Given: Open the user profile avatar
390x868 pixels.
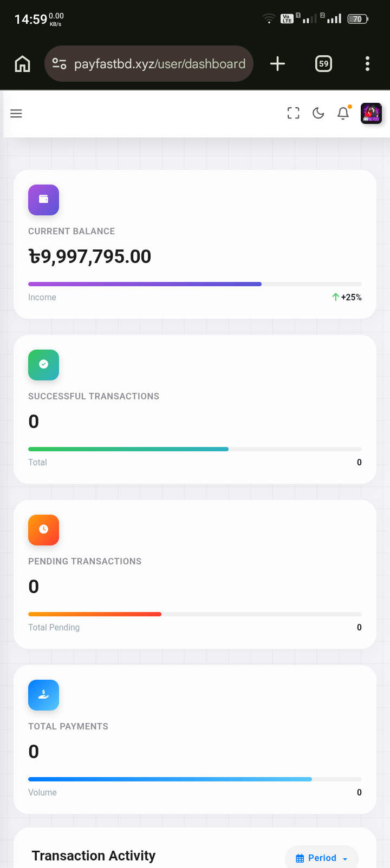Looking at the screenshot, I should tap(372, 114).
